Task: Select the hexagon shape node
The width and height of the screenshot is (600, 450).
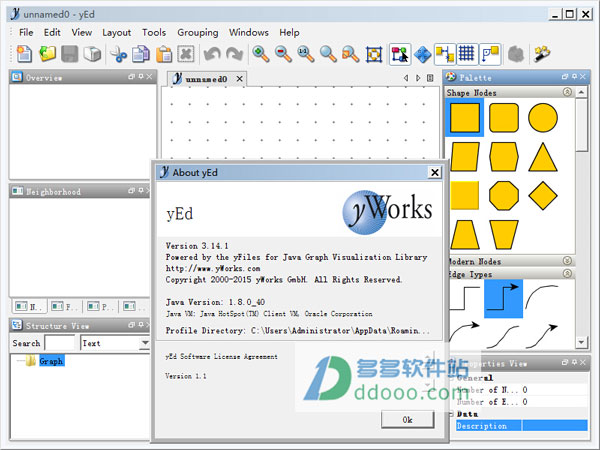Action: 504,157
